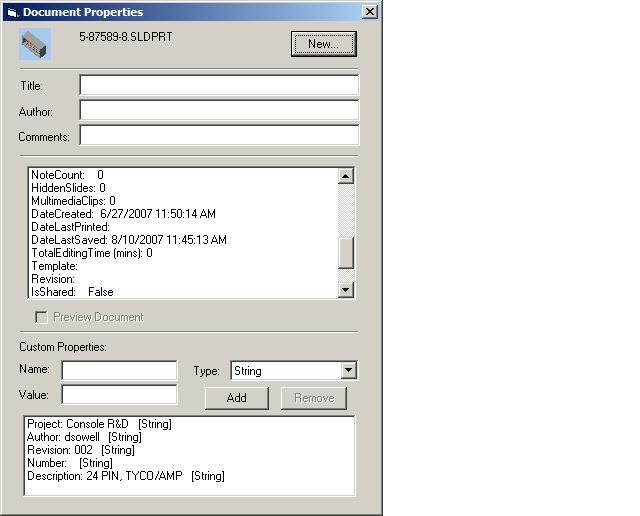This screenshot has height=516, width=640.
Task: Click the properties list scrollbar thumb
Action: tap(346, 253)
